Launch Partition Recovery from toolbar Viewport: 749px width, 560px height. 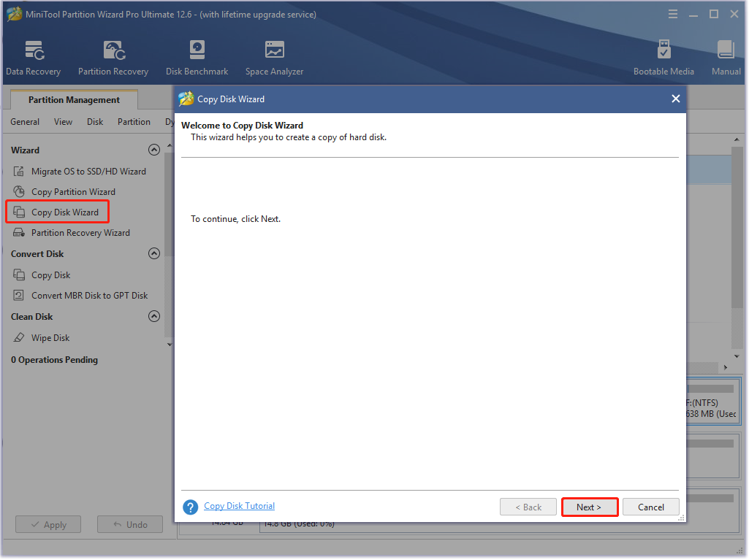click(113, 58)
